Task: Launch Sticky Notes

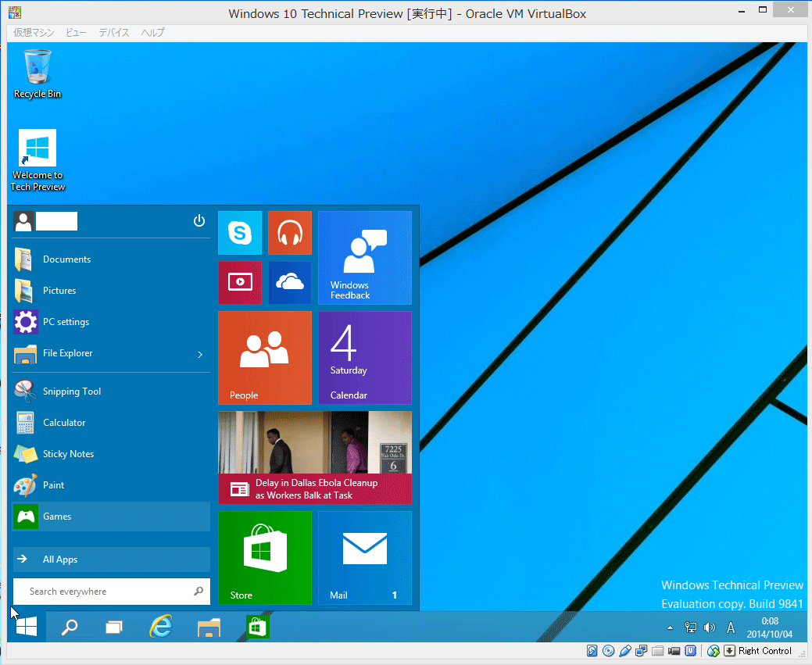Action: coord(111,454)
